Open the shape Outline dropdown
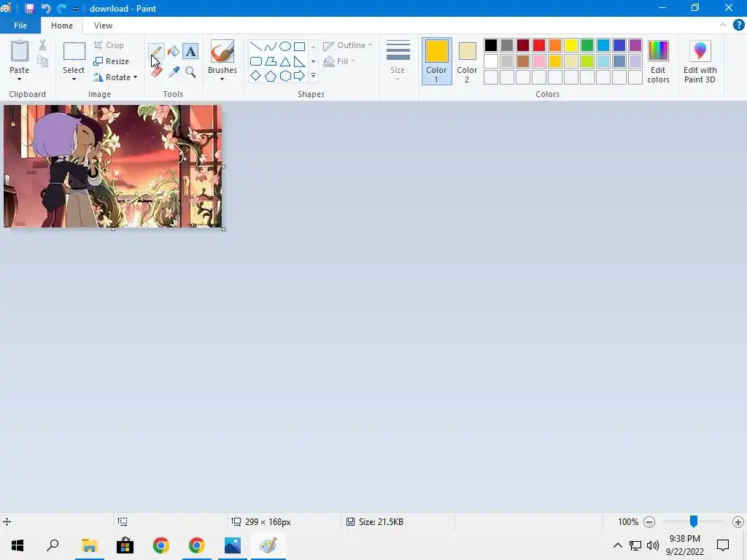Viewport: 747px width, 560px height. (x=347, y=45)
